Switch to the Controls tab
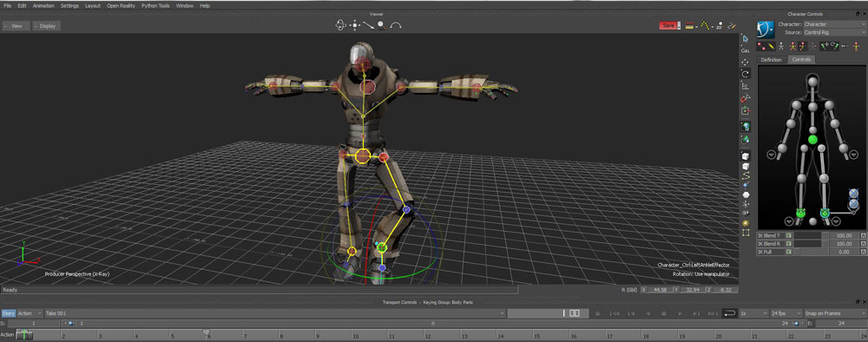This screenshot has width=868, height=342. point(801,59)
